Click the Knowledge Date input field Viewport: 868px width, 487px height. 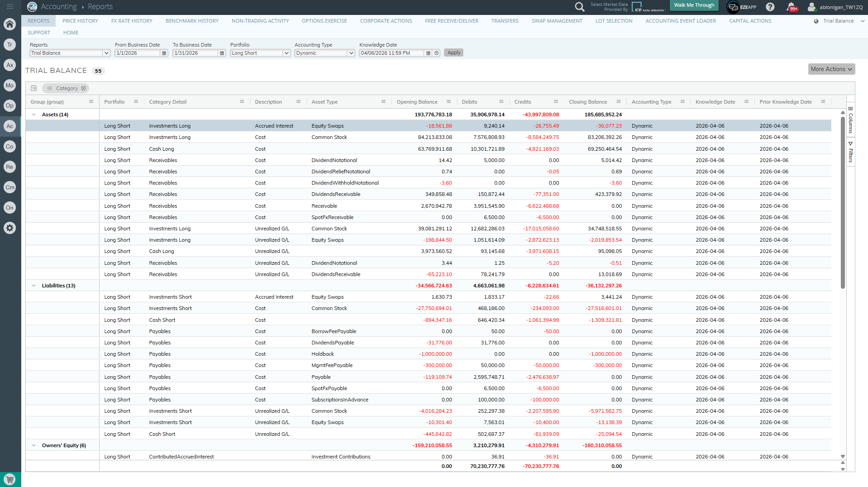pos(391,53)
